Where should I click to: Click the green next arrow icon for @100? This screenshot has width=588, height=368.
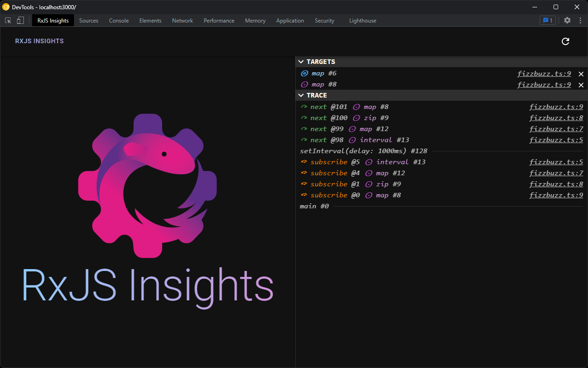304,118
